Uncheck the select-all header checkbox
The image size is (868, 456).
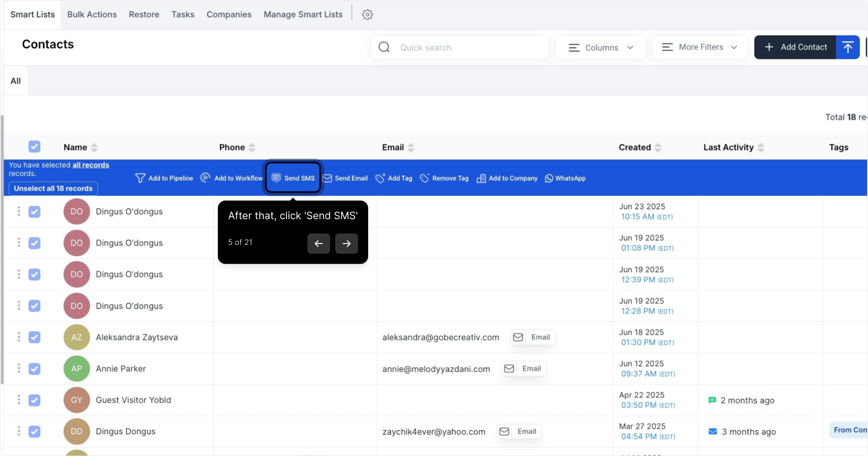[x=34, y=147]
